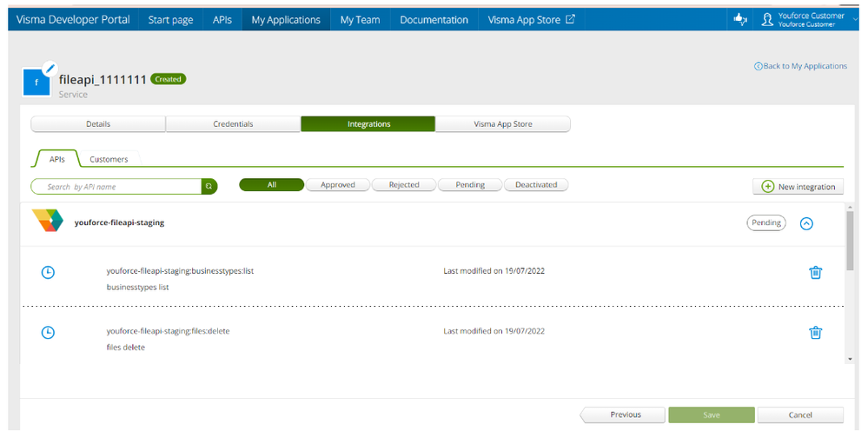Image resolution: width=868 pixels, height=431 pixels.
Task: Follow the Back to My Applications link
Action: pyautogui.click(x=800, y=66)
